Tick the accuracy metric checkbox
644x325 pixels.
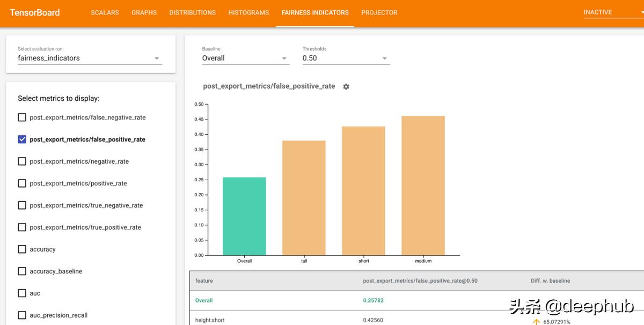tap(22, 249)
